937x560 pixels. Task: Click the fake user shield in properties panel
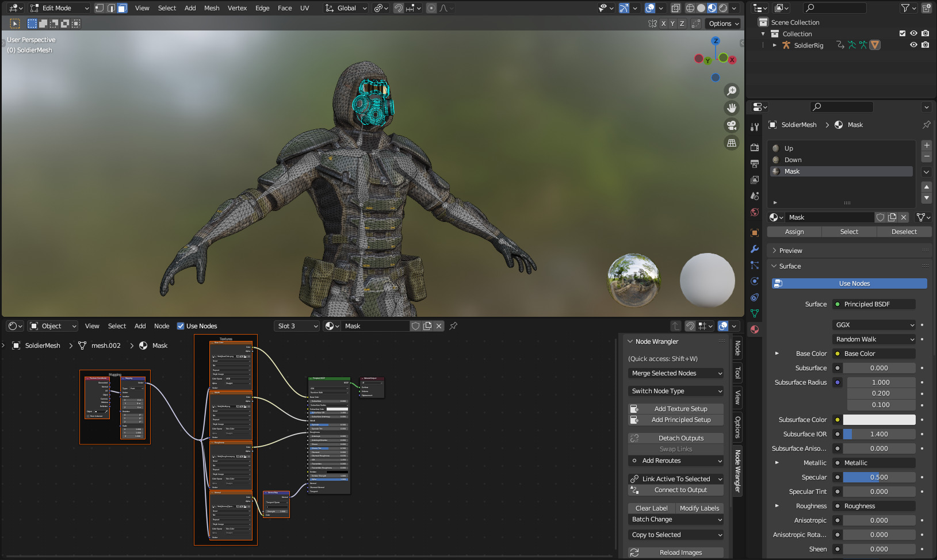tap(880, 217)
